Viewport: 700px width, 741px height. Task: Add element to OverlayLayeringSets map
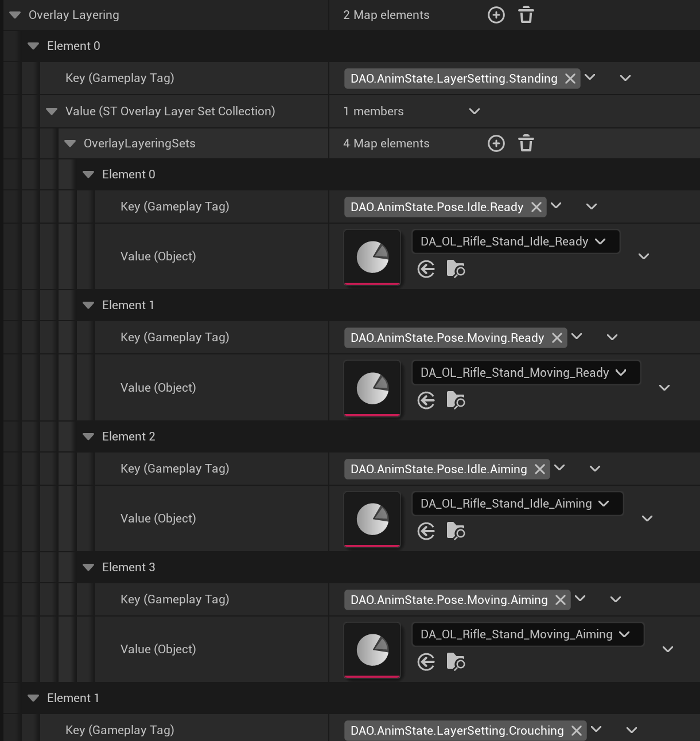tap(496, 143)
